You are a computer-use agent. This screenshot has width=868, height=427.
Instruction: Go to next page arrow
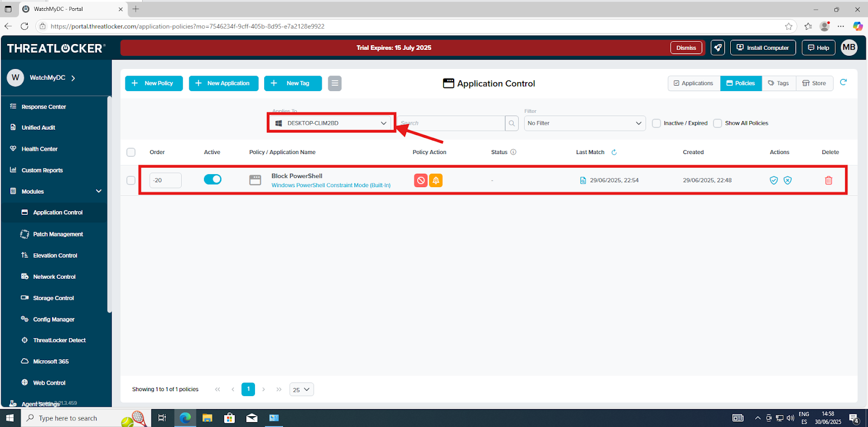tap(264, 390)
